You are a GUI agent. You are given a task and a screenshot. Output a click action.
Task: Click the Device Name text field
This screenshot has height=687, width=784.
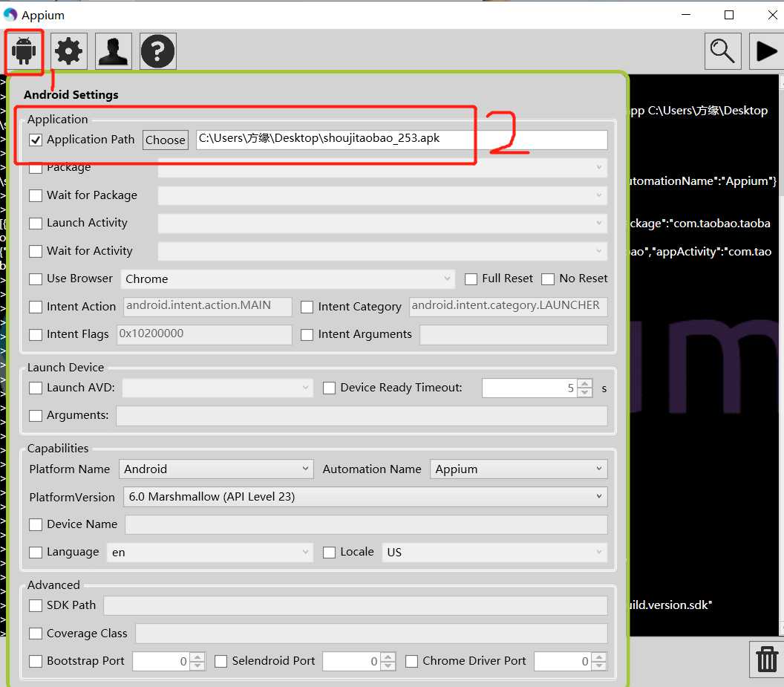(x=366, y=524)
